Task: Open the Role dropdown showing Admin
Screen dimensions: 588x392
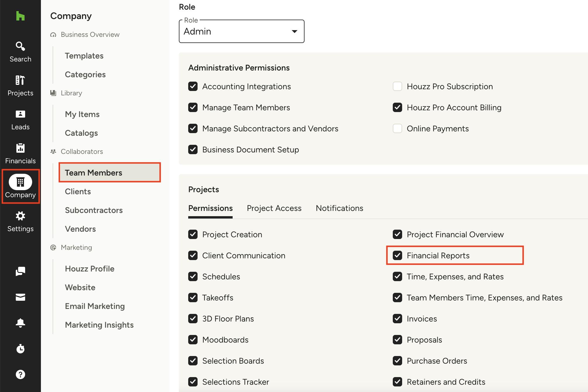Action: (x=241, y=31)
